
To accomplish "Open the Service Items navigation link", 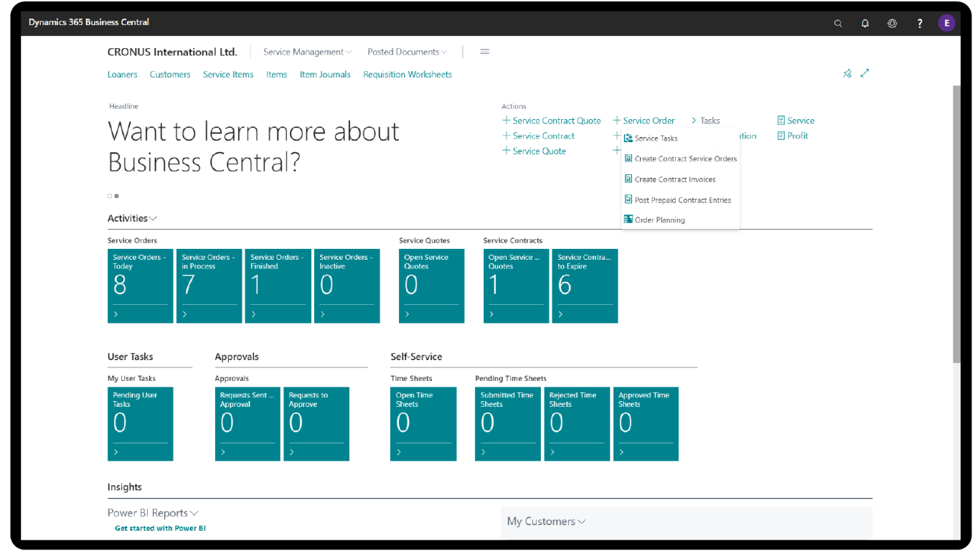I will (x=228, y=75).
